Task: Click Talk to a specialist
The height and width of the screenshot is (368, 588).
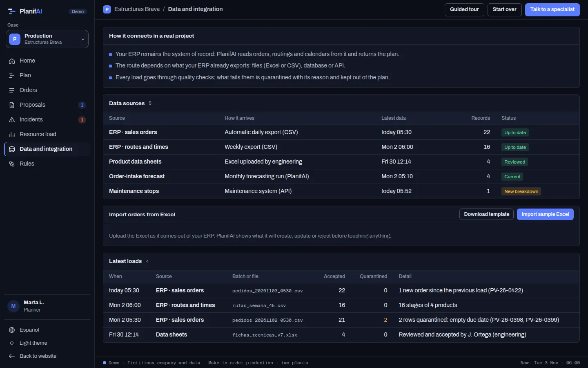Action: (552, 9)
